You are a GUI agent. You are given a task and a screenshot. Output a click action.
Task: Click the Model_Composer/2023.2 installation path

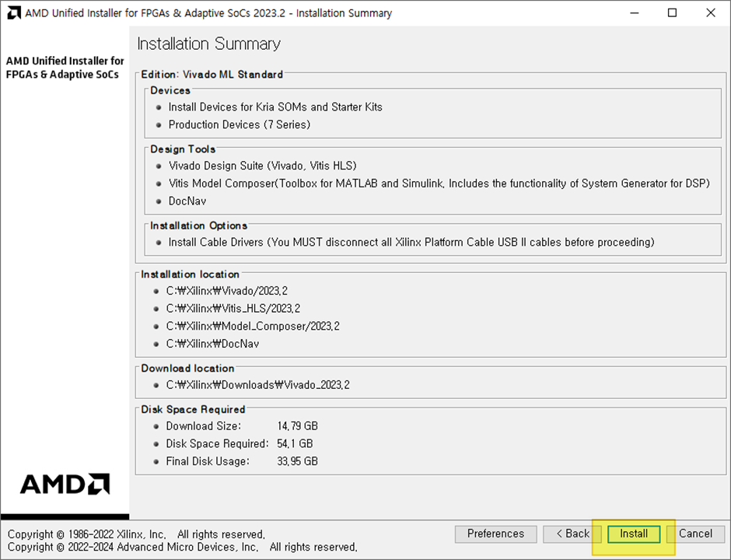[x=253, y=327]
